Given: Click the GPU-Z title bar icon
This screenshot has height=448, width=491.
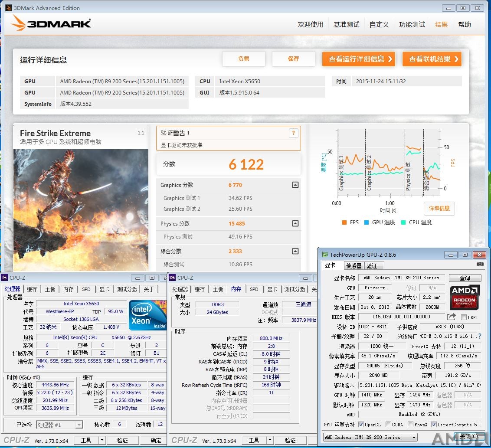Looking at the screenshot, I should click(x=325, y=255).
